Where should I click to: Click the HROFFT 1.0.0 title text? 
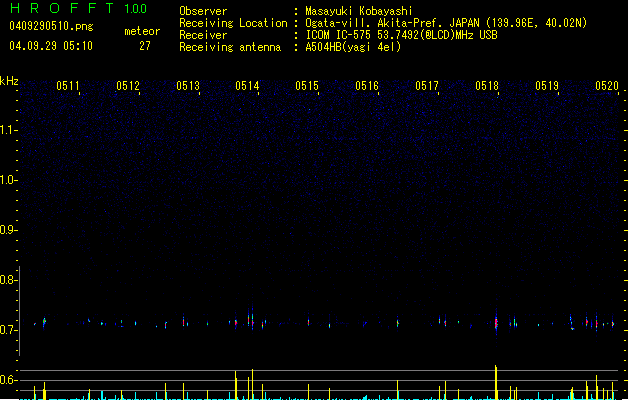pos(78,8)
